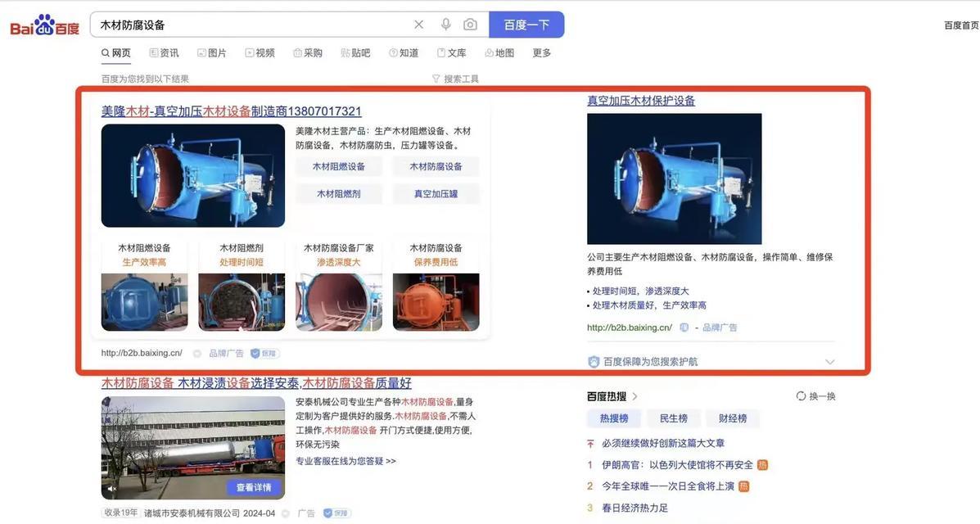This screenshot has height=524, width=980.
Task: Open hot search 春日经济热力足
Action: tap(635, 508)
